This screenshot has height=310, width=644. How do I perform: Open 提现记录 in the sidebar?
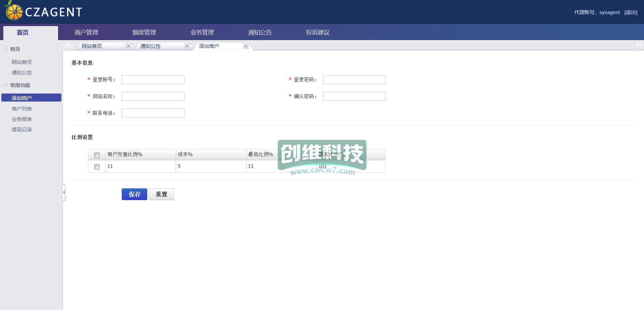click(22, 129)
